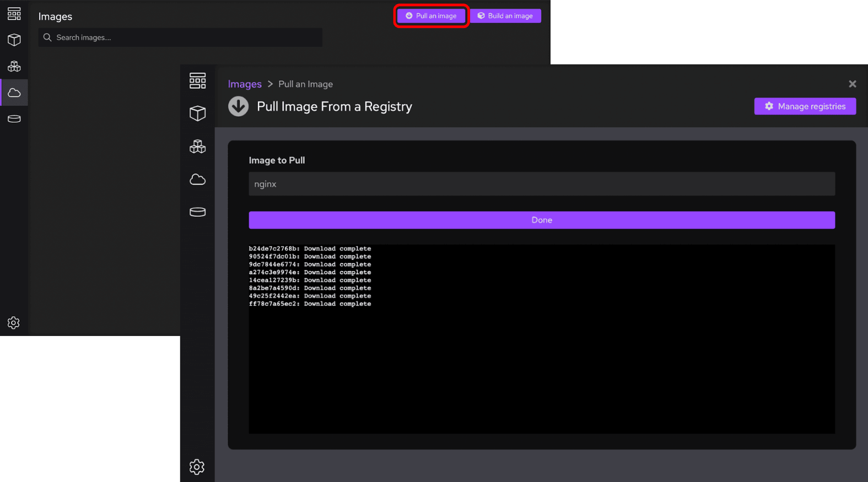Close the Pull an Image page with X
This screenshot has height=482, width=868.
coord(852,84)
